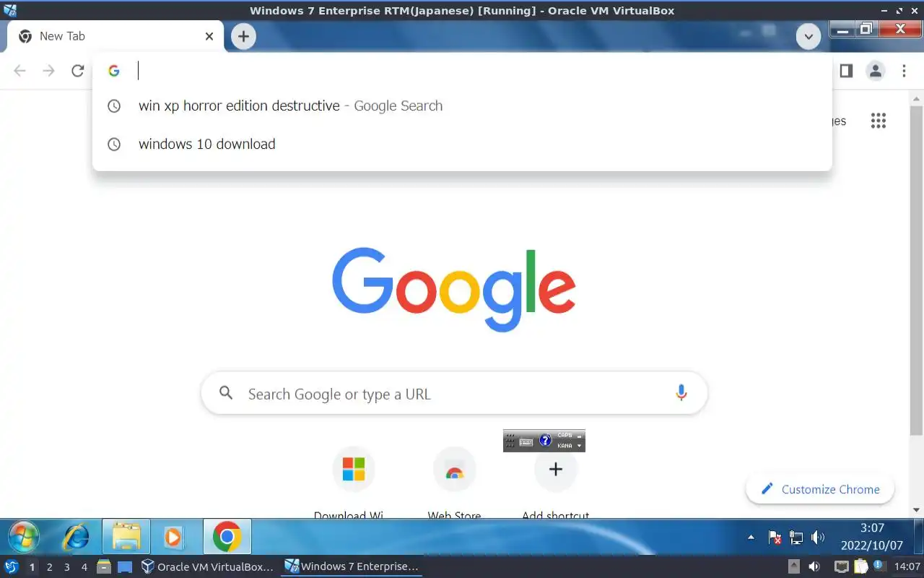
Task: Reload the page with the refresh icon
Action: tap(78, 71)
